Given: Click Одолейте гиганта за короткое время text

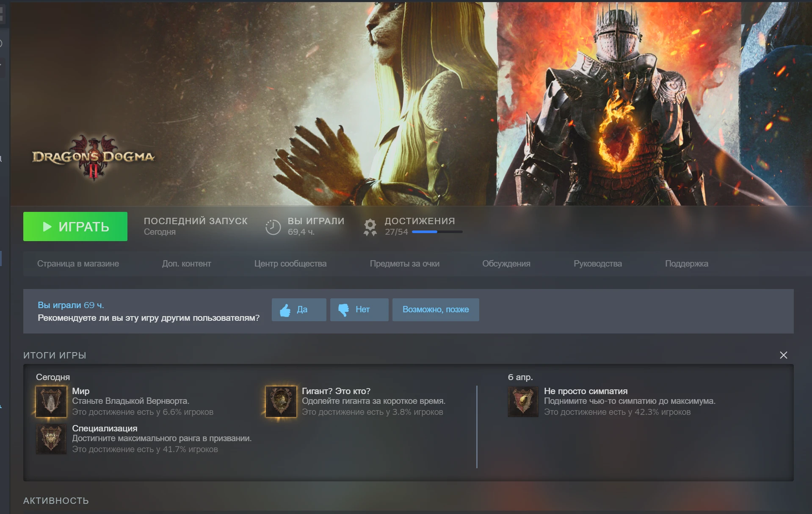Looking at the screenshot, I should tap(373, 401).
